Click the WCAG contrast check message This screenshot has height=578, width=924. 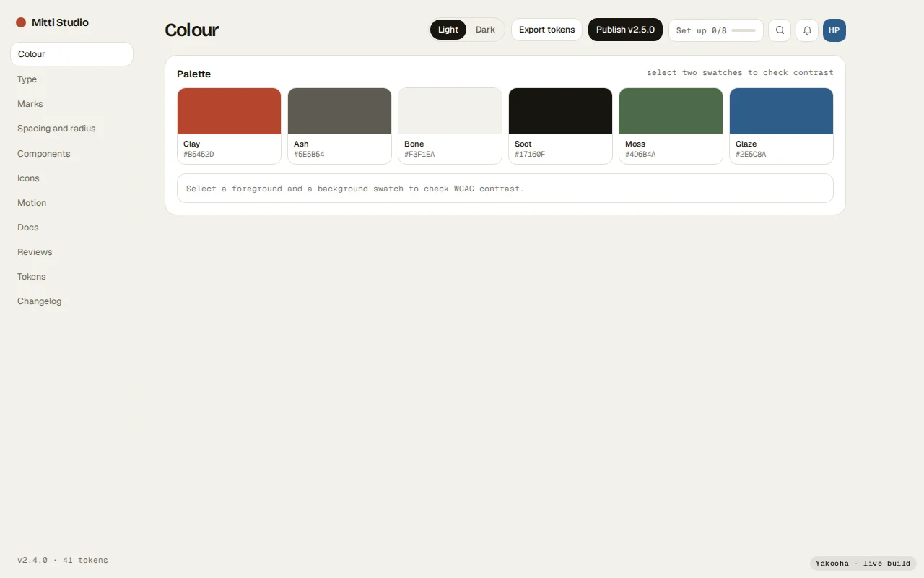(x=505, y=189)
